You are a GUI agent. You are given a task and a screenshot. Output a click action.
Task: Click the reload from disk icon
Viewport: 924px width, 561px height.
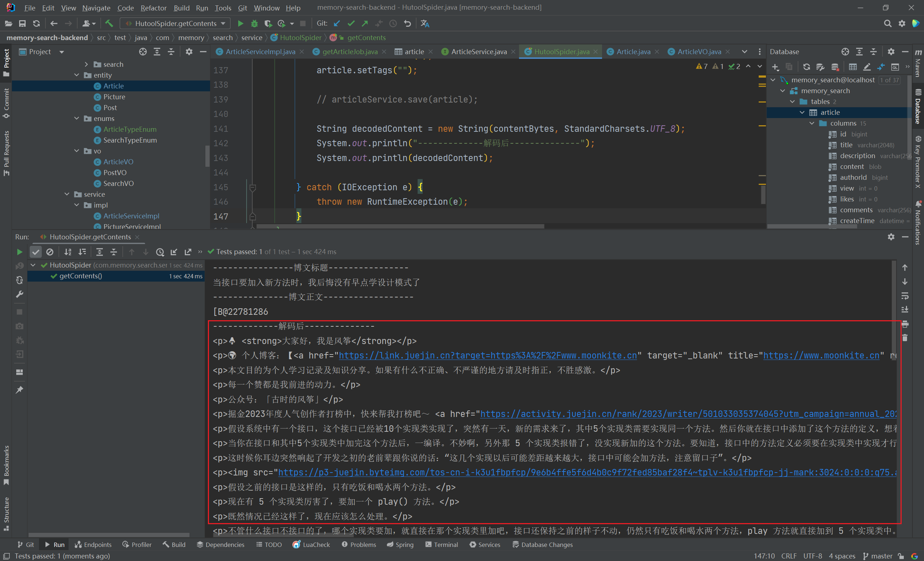click(36, 23)
